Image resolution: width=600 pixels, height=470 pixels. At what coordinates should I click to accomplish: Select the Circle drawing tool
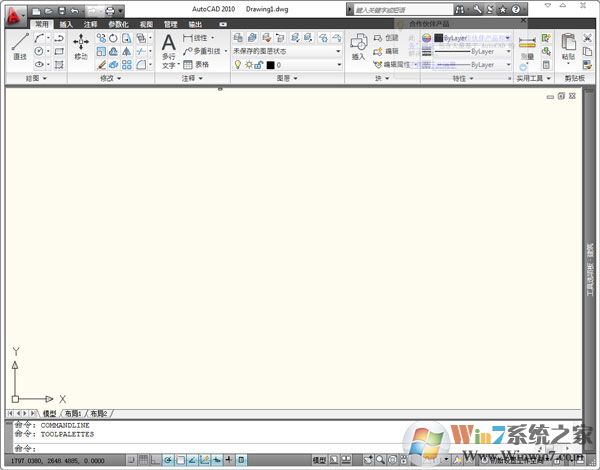(39, 51)
